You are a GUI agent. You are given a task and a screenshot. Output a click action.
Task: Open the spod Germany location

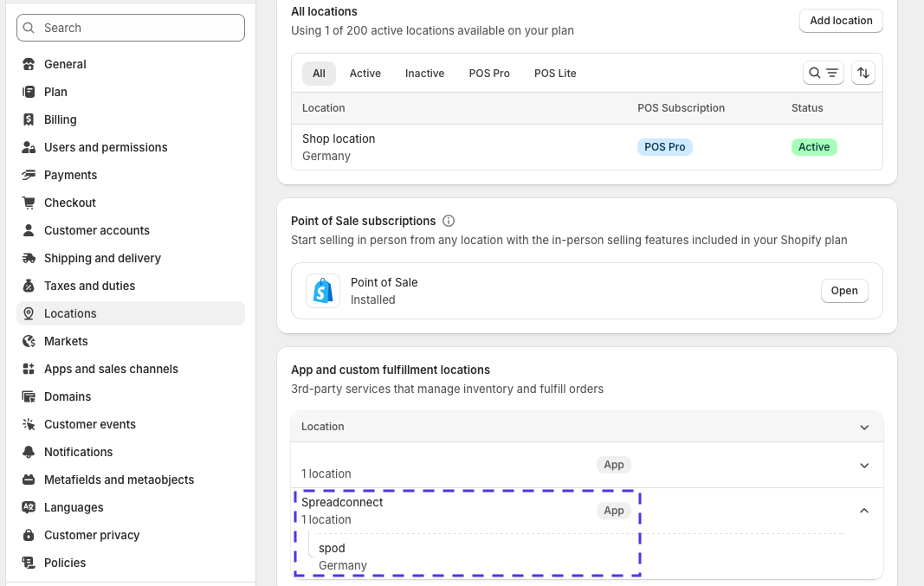click(x=342, y=557)
